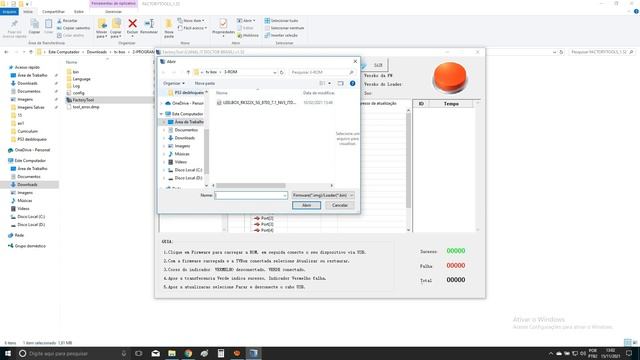Click the help question-mark icon in Abrir dialog
The width and height of the screenshot is (640, 360).
352,83
